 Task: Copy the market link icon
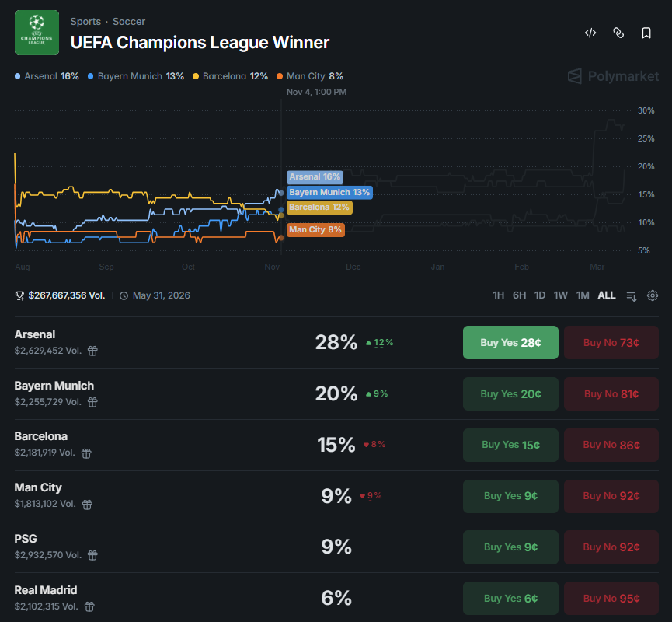coord(618,33)
